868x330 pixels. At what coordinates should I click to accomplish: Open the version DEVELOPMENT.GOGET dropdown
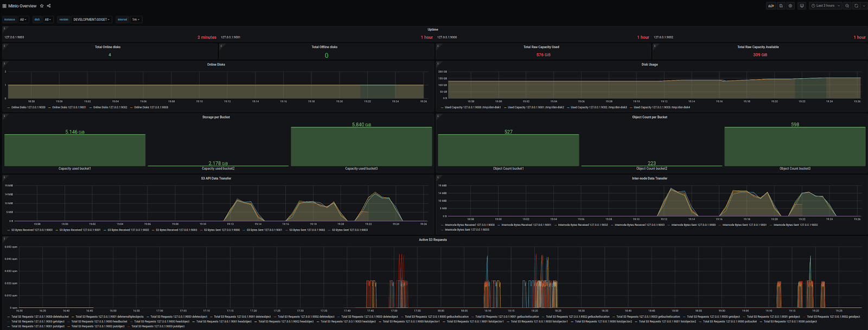point(91,20)
